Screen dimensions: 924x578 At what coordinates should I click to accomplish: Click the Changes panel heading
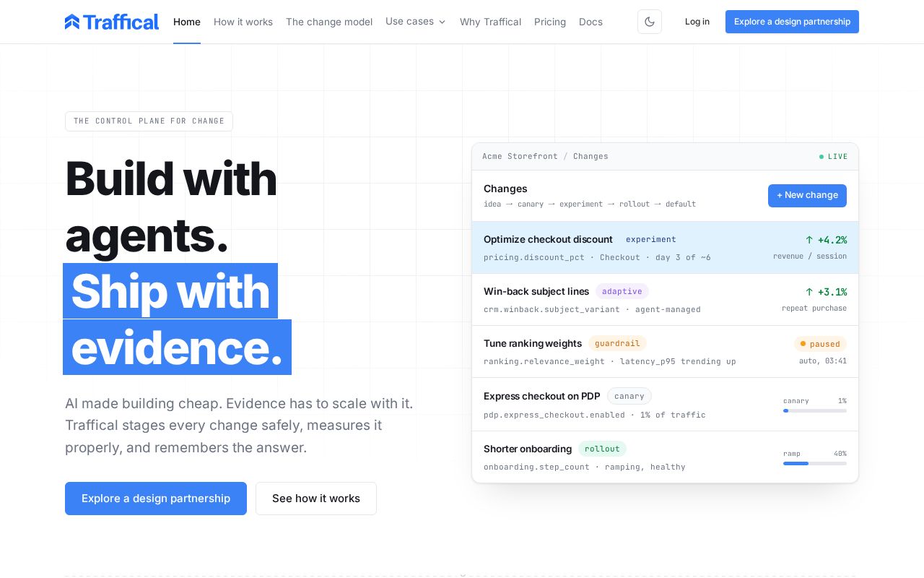tap(505, 189)
